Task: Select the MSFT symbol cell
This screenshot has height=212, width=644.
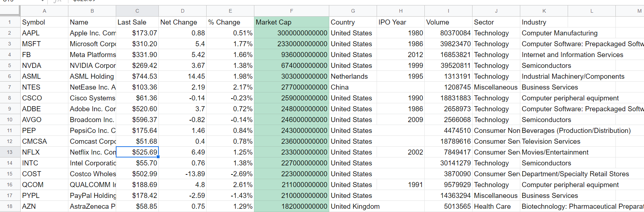Action: (x=45, y=44)
